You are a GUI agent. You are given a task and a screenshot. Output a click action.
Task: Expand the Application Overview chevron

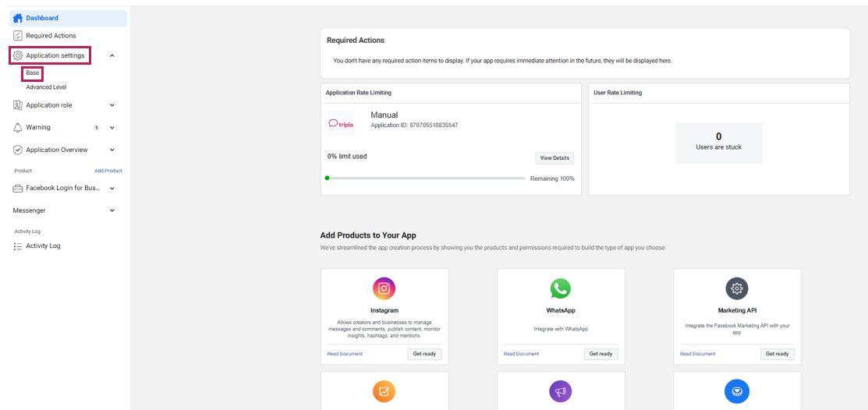click(112, 150)
